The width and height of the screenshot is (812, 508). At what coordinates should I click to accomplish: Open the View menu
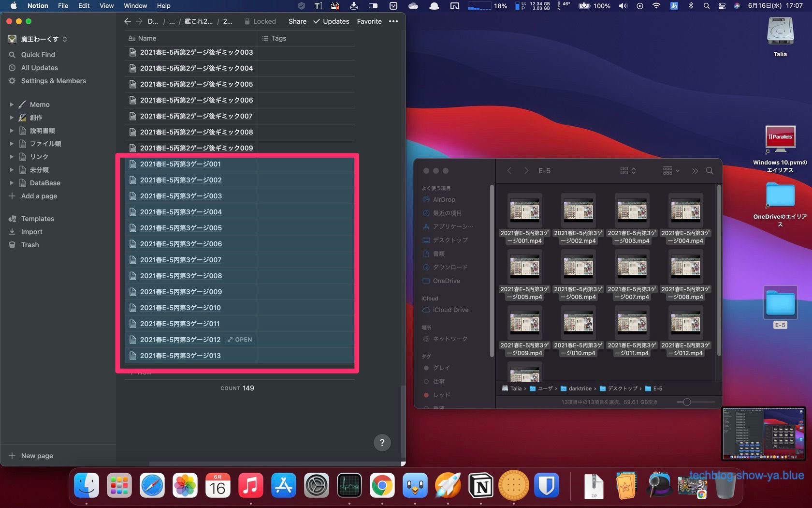click(x=106, y=6)
